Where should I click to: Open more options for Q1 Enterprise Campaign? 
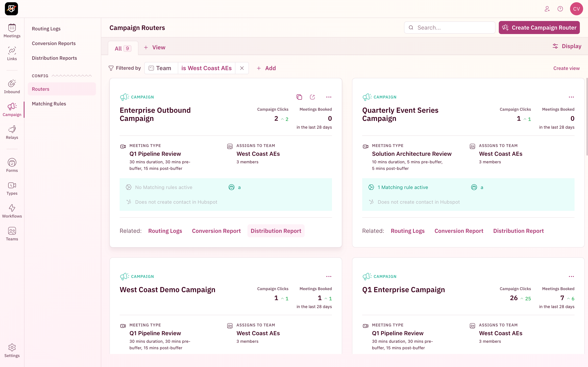(571, 276)
